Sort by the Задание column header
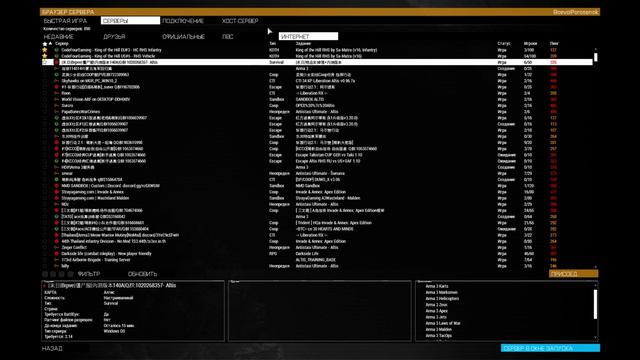This screenshot has width=640, height=360. pos(303,43)
